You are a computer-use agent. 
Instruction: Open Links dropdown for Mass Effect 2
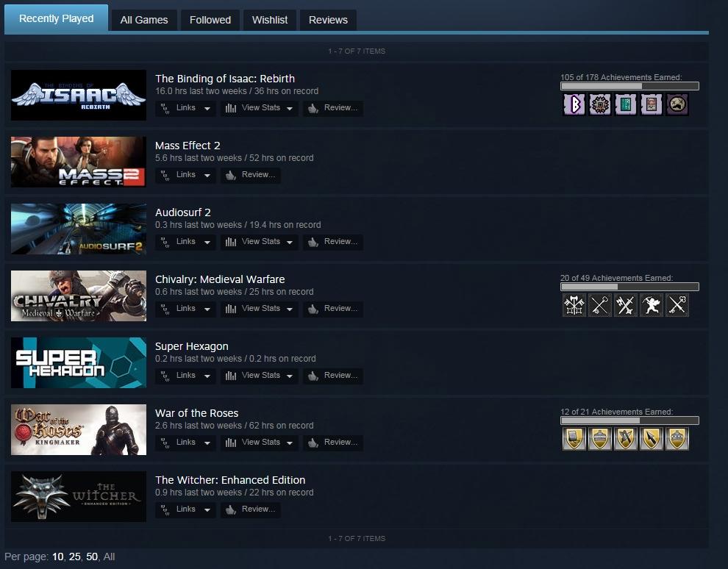point(185,175)
